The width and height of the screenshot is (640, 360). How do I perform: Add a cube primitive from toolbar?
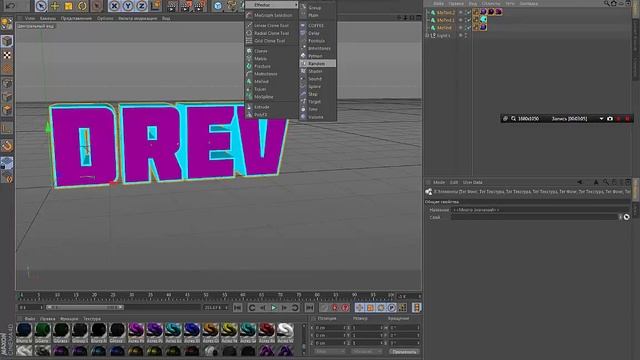click(x=218, y=6)
